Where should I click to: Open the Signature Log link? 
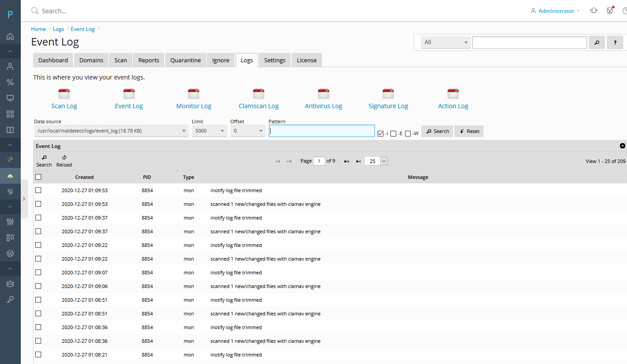click(388, 106)
